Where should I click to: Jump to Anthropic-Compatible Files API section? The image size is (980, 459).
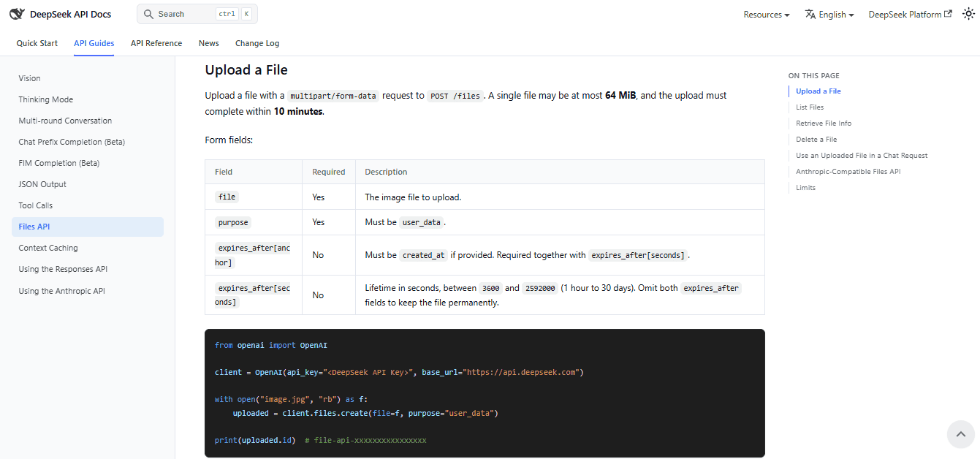point(848,172)
